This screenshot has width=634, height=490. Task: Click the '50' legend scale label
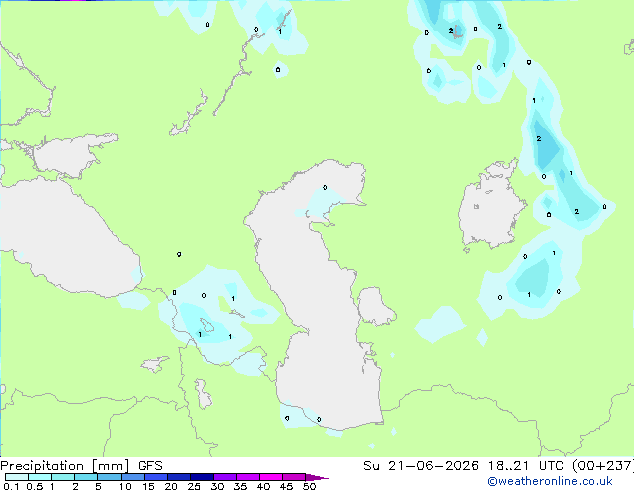pyautogui.click(x=309, y=486)
